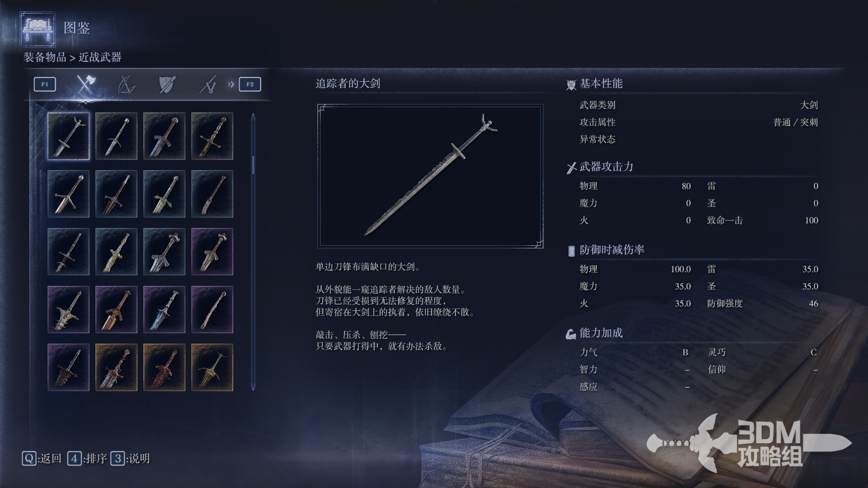
Task: Click the scroll-up arrow of weapon list
Action: tap(253, 117)
